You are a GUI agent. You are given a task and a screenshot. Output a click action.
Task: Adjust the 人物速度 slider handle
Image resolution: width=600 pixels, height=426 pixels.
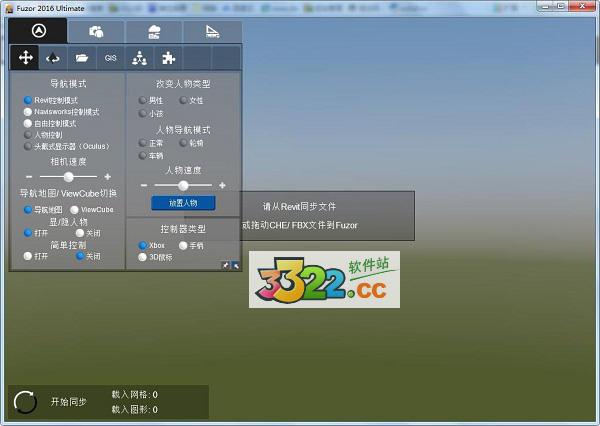click(183, 185)
